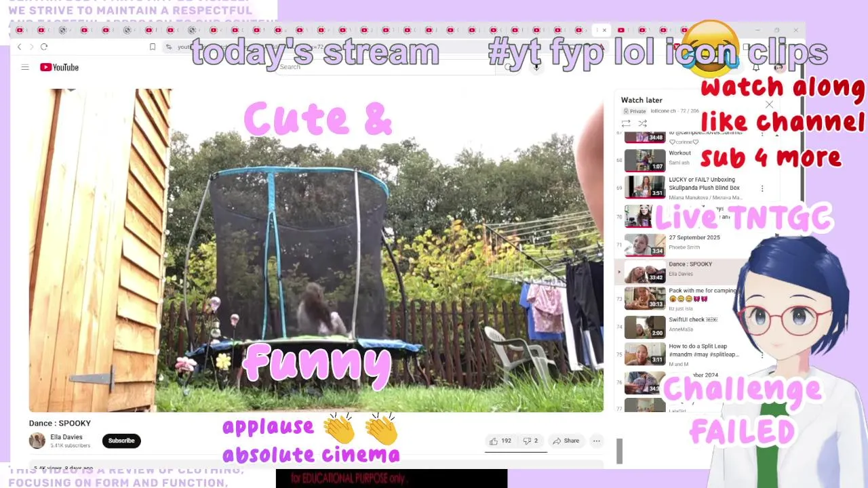Open more actions three-dot menu under video
Screen dimensions: 868x488
[x=597, y=441]
